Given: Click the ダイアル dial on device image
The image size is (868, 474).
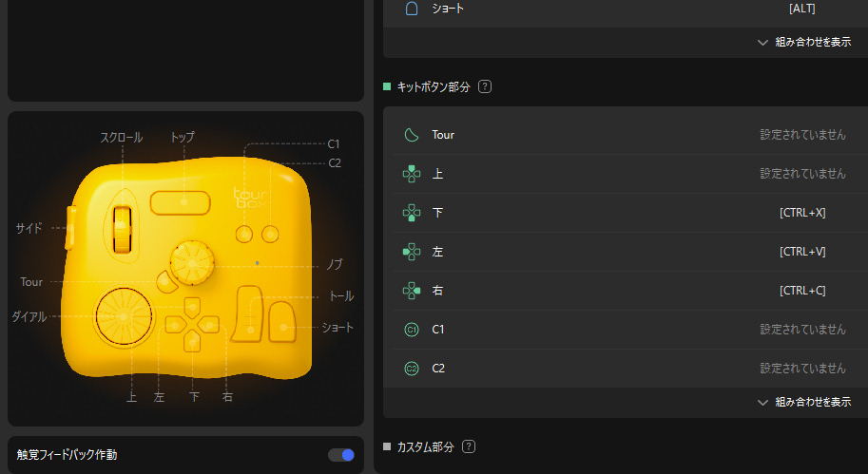Looking at the screenshot, I should pyautogui.click(x=124, y=316).
